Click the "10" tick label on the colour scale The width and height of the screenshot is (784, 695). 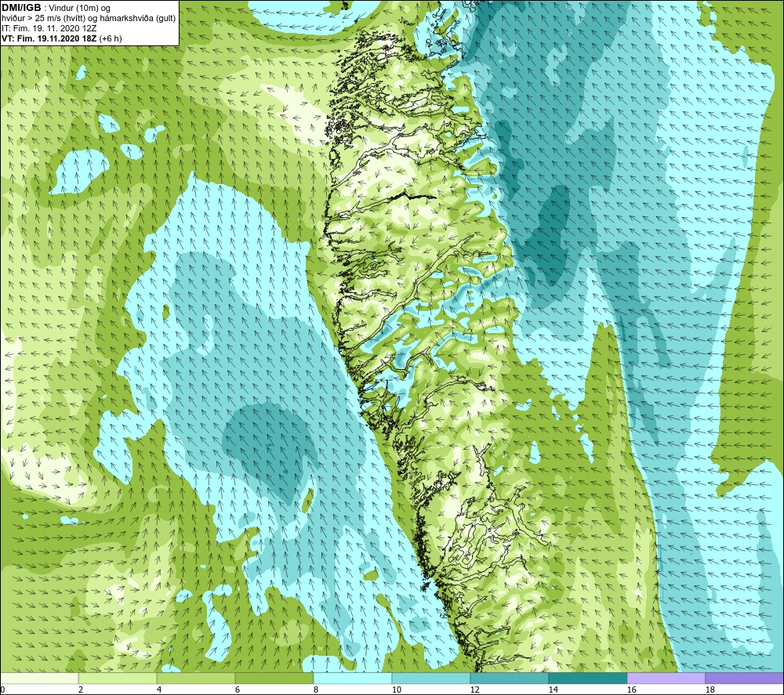click(x=396, y=690)
